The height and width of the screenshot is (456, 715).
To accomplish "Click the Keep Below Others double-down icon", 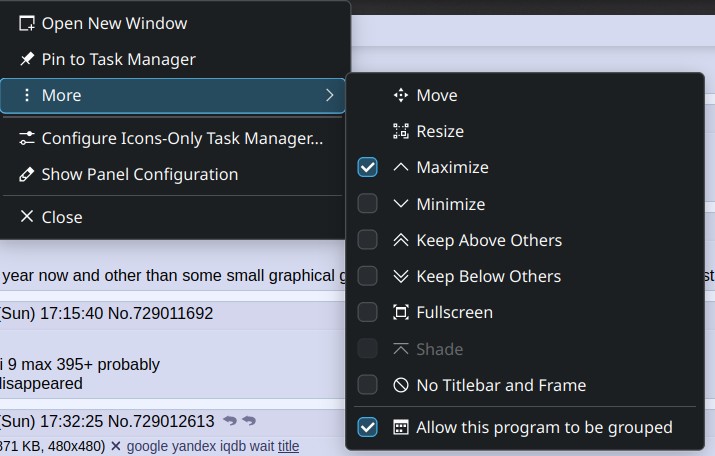I will coord(401,276).
